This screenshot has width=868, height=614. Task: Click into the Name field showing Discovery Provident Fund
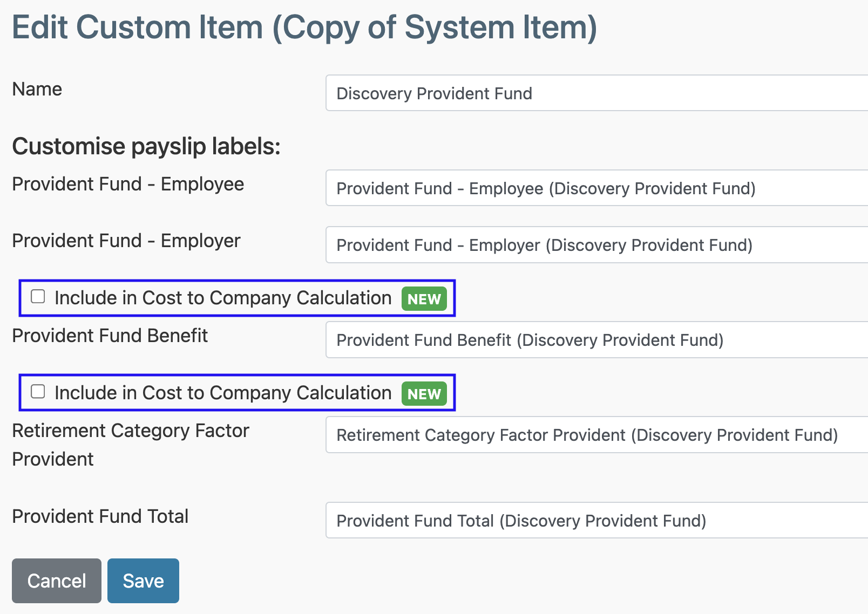[x=540, y=93]
